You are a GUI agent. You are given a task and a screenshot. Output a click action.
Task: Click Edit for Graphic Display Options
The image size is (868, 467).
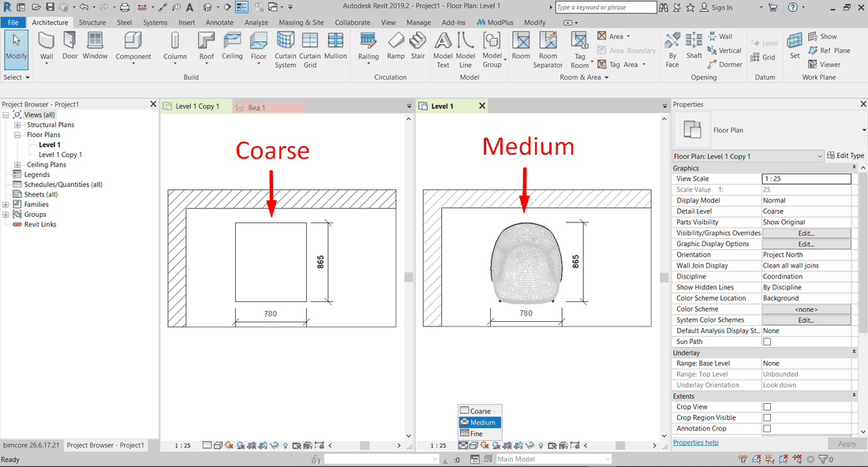[x=806, y=244]
